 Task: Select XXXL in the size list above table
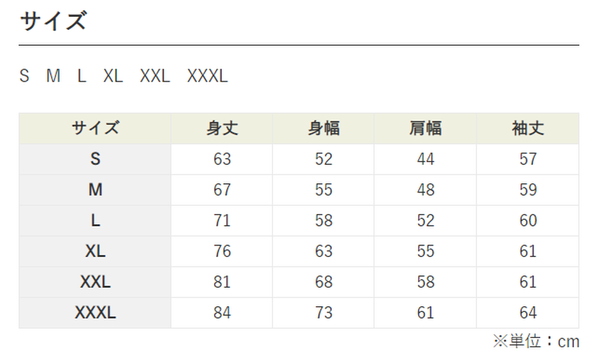point(207,76)
